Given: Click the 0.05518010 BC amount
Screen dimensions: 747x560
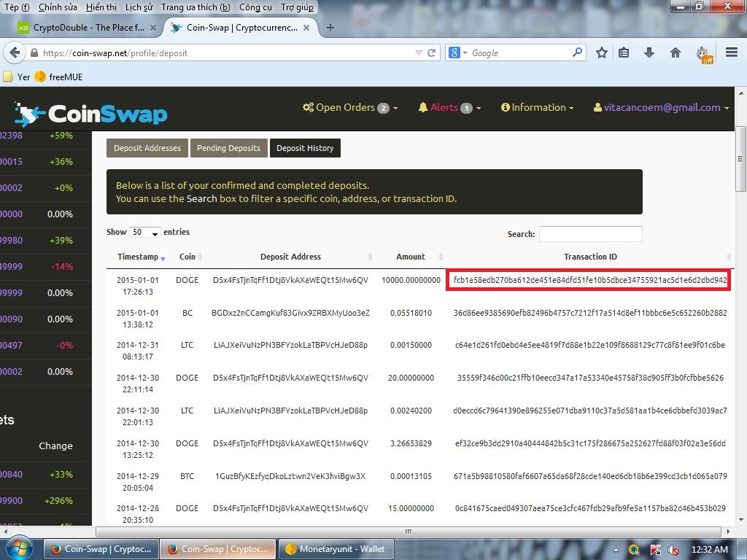Looking at the screenshot, I should tap(411, 313).
